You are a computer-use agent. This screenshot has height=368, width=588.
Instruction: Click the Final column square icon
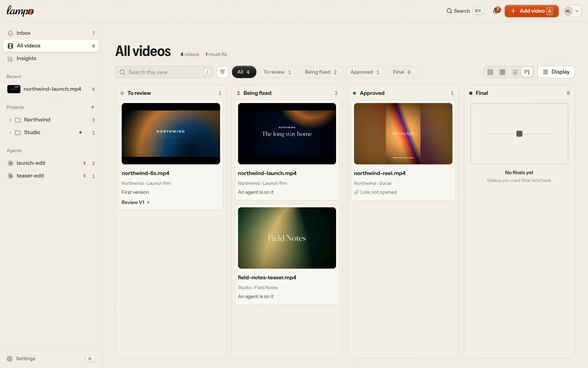tap(471, 93)
